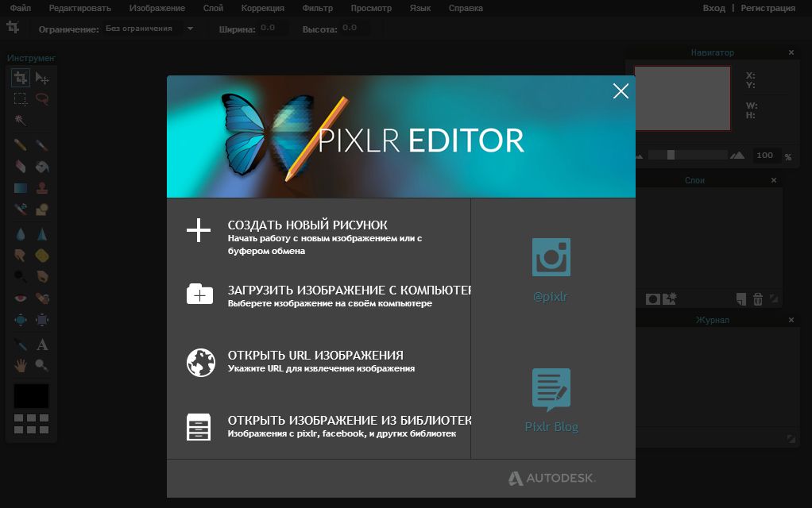Select the Crop tool in the toolbox
Image resolution: width=812 pixels, height=508 pixels.
pyautogui.click(x=20, y=78)
